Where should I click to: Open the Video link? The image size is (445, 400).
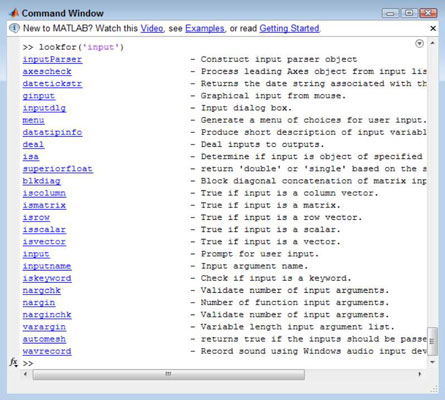tap(152, 28)
